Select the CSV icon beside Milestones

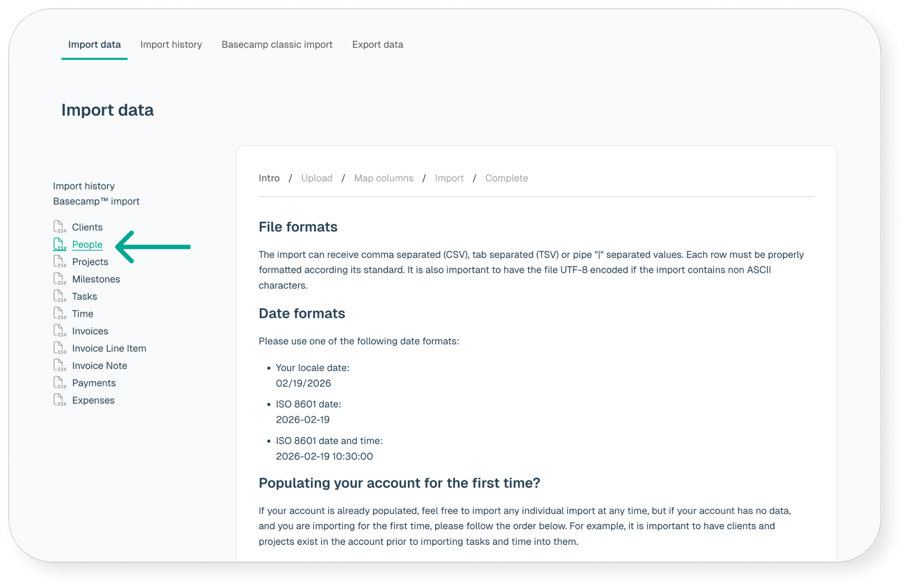[59, 279]
